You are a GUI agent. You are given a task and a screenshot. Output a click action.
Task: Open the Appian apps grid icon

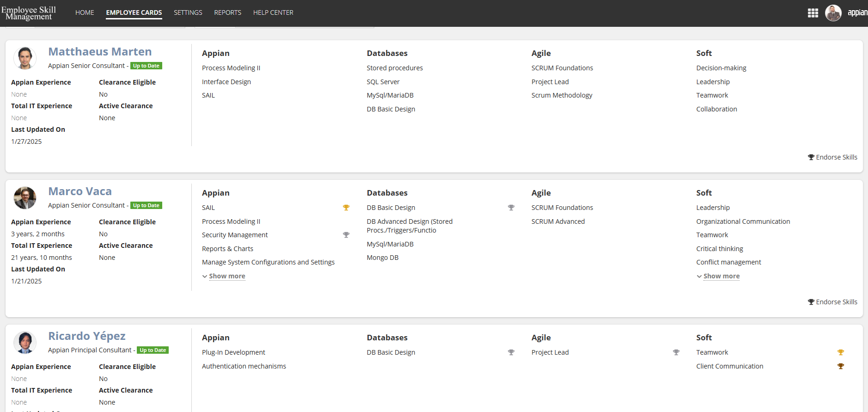point(813,13)
